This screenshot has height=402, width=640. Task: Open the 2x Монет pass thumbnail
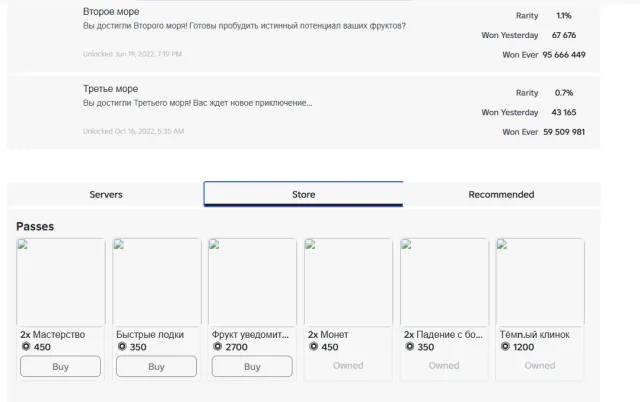coord(348,282)
